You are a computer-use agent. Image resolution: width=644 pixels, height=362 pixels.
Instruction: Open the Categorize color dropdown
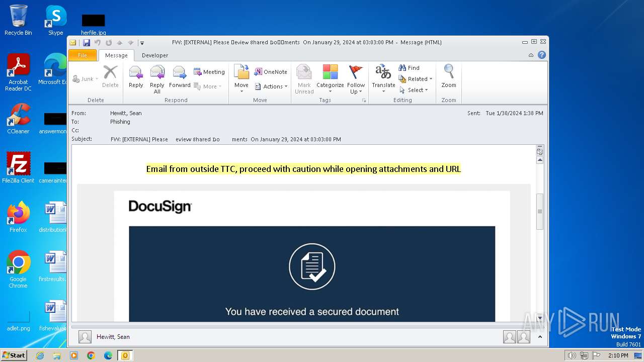click(x=330, y=79)
